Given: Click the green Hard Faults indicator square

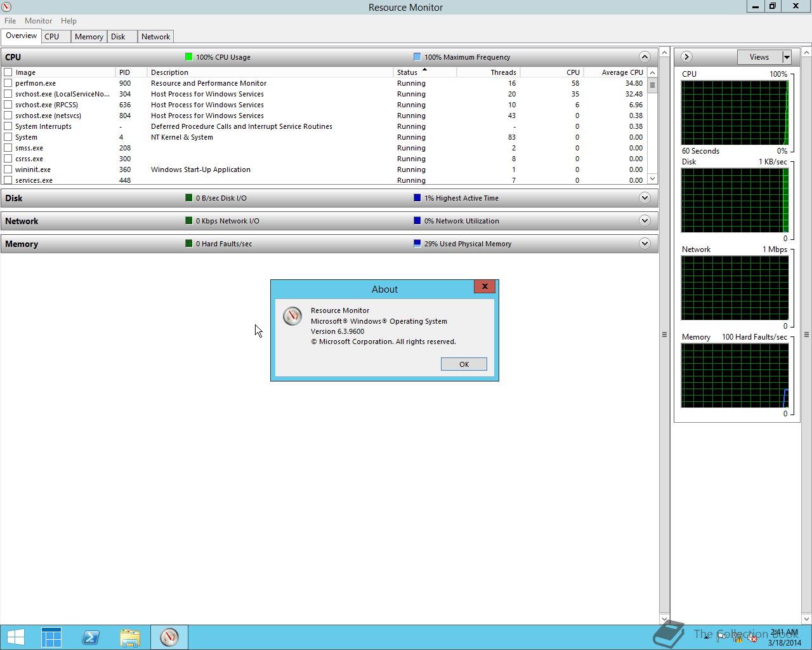Looking at the screenshot, I should 188,244.
